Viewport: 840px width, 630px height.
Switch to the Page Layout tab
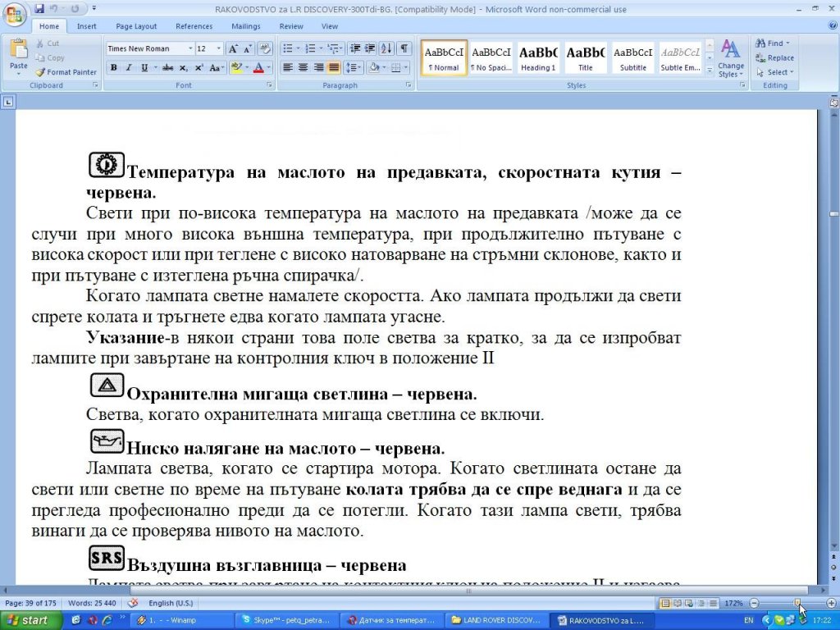[x=136, y=26]
